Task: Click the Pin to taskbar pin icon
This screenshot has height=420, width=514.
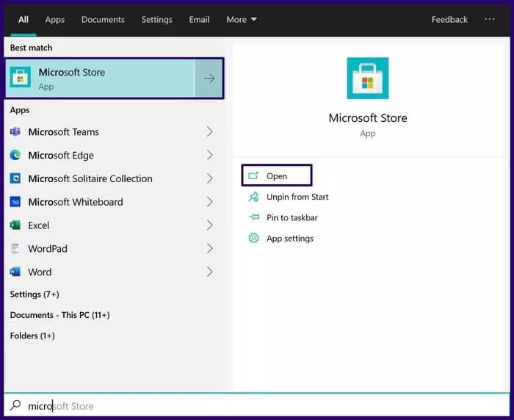Action: coord(253,217)
